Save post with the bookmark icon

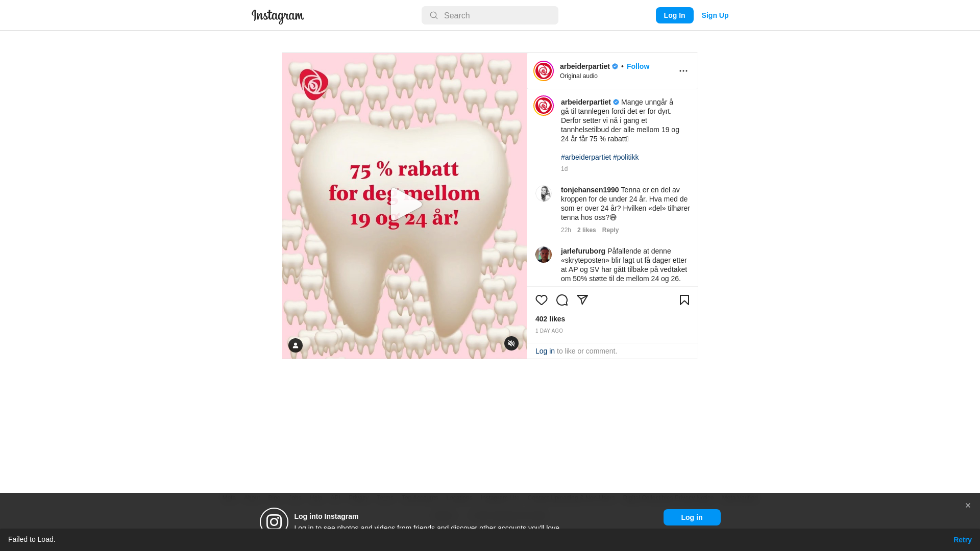tap(684, 300)
